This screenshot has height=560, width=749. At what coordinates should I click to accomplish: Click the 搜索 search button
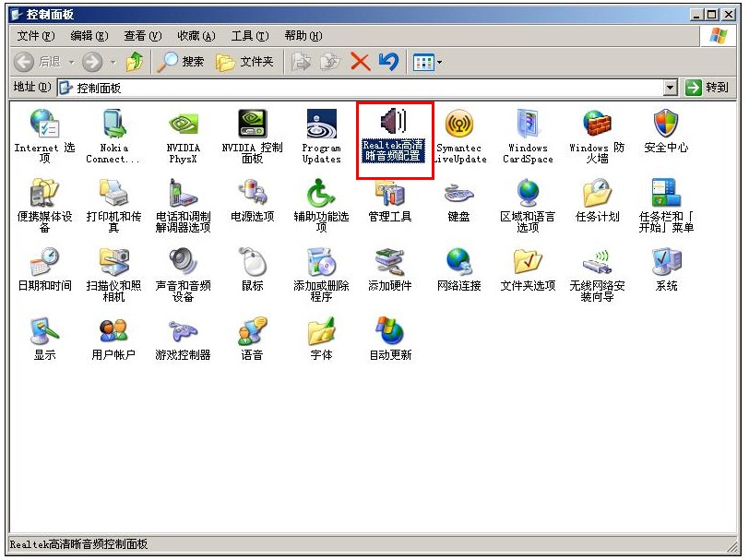(181, 62)
